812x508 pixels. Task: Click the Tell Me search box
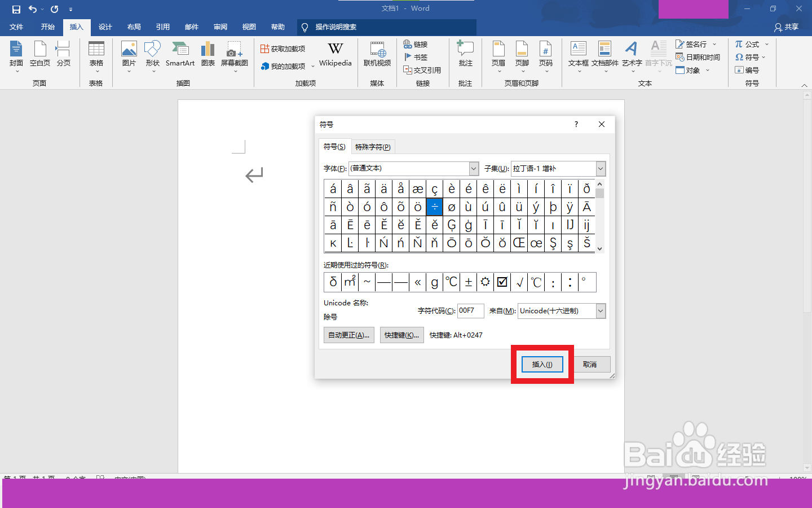[387, 27]
